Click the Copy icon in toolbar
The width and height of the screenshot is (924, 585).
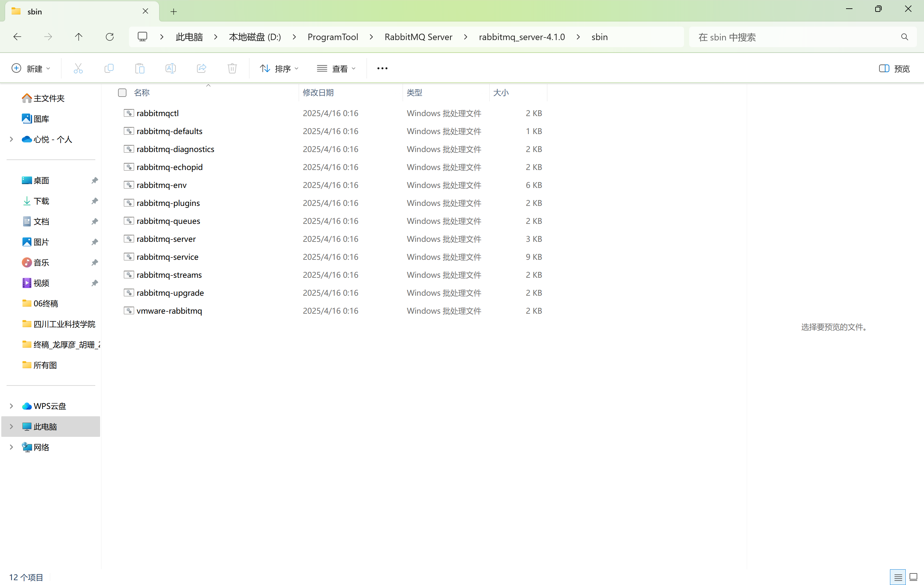[109, 68]
